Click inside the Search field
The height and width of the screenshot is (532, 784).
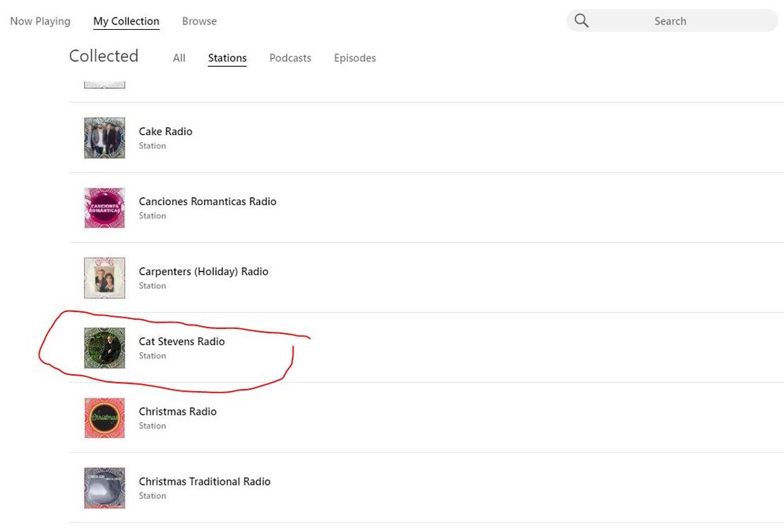tap(670, 21)
